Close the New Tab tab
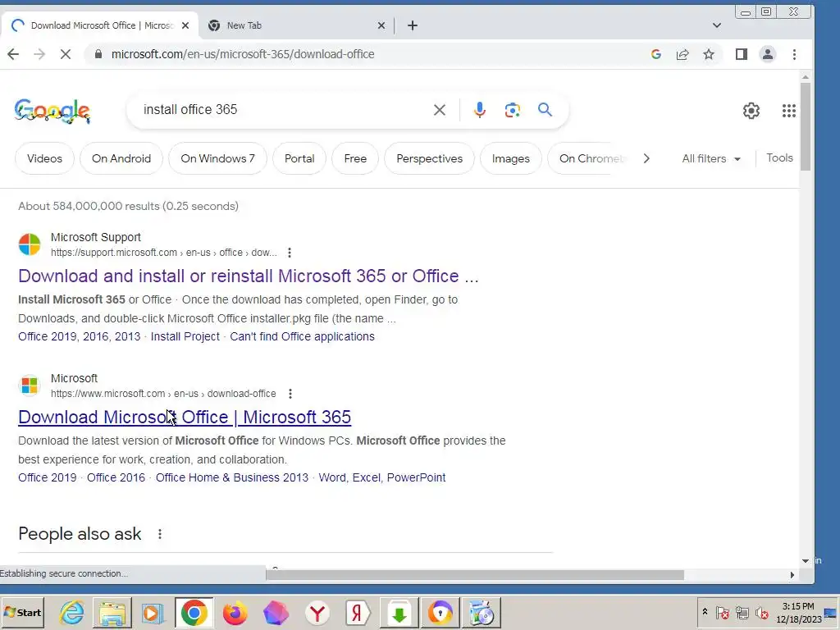 coord(381,25)
